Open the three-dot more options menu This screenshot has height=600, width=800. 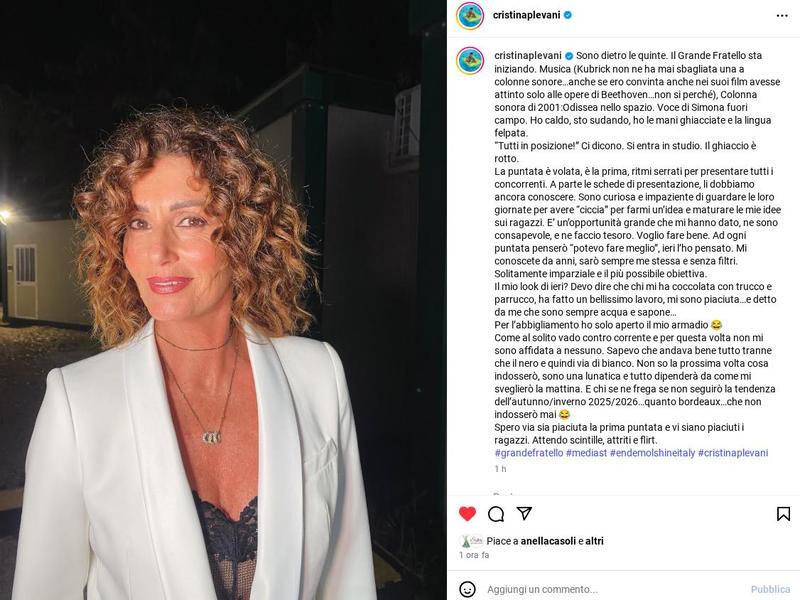point(782,16)
